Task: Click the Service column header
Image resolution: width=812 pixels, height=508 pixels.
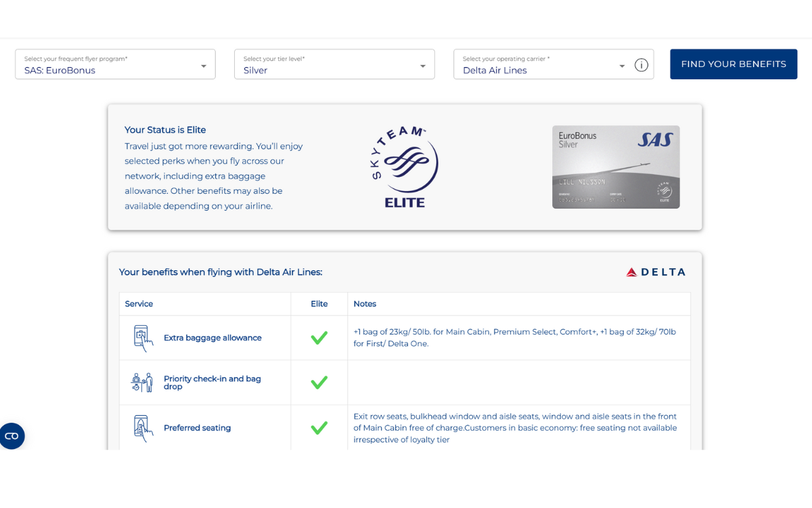Action: click(x=139, y=304)
